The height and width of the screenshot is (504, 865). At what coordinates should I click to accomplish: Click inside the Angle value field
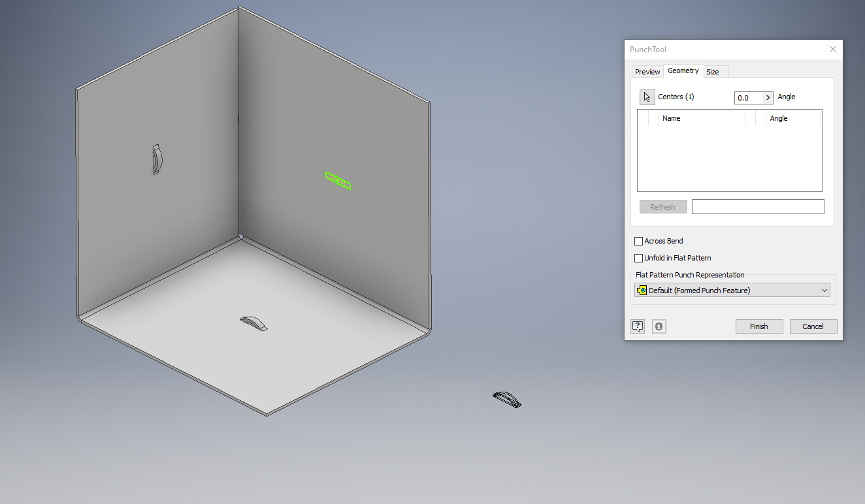point(748,97)
